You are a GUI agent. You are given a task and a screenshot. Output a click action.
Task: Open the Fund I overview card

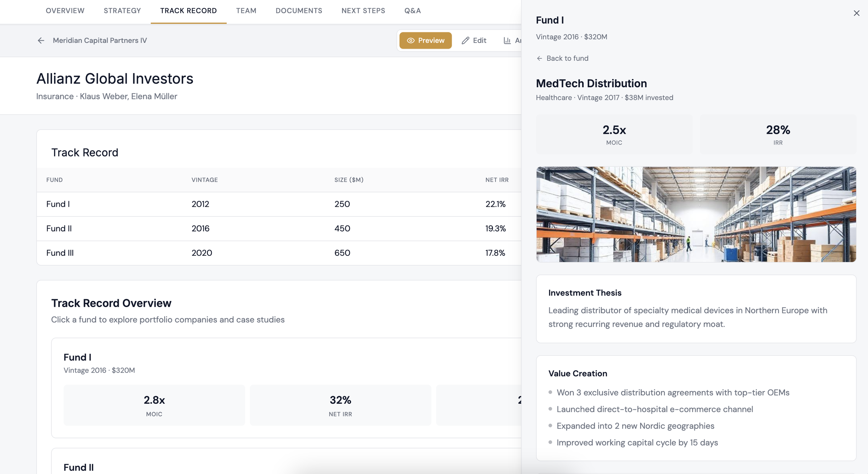point(286,388)
